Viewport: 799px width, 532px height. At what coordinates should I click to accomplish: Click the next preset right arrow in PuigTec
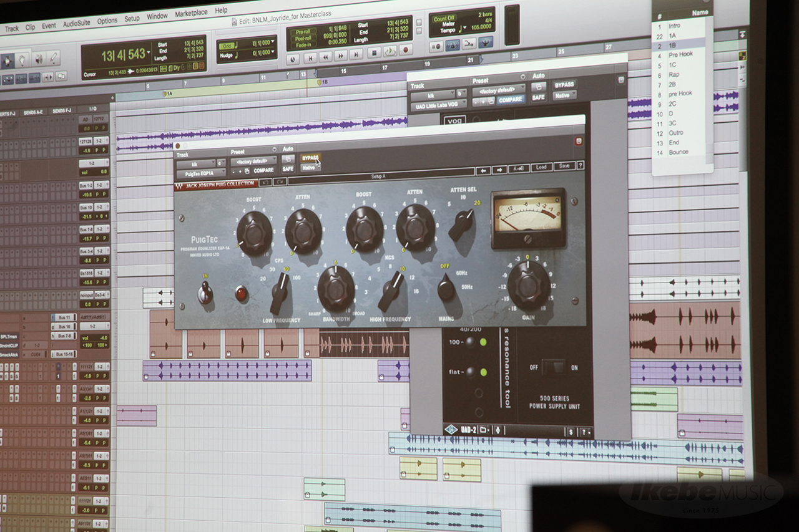pos(499,170)
